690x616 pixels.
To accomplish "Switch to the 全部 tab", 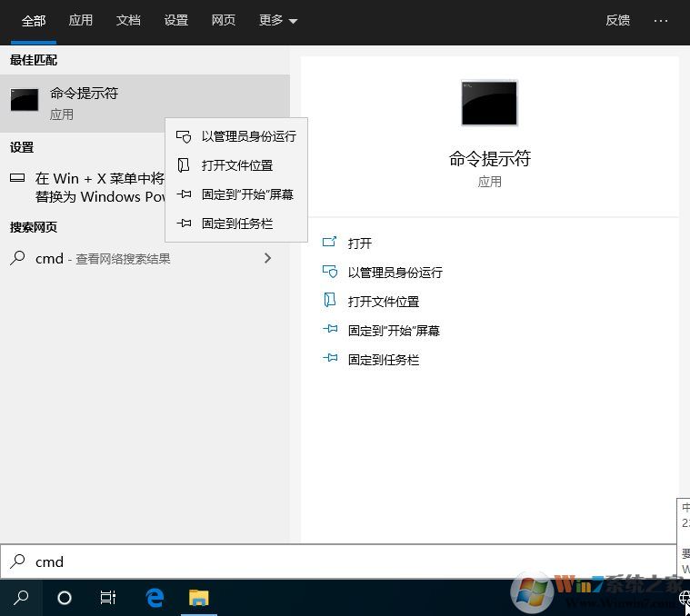I will click(34, 20).
